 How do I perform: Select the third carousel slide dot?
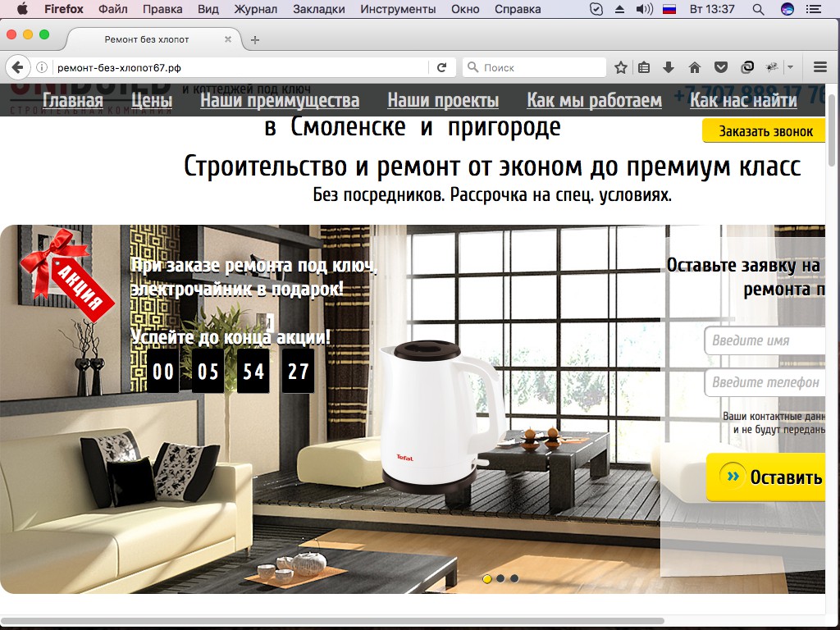pyautogui.click(x=514, y=578)
